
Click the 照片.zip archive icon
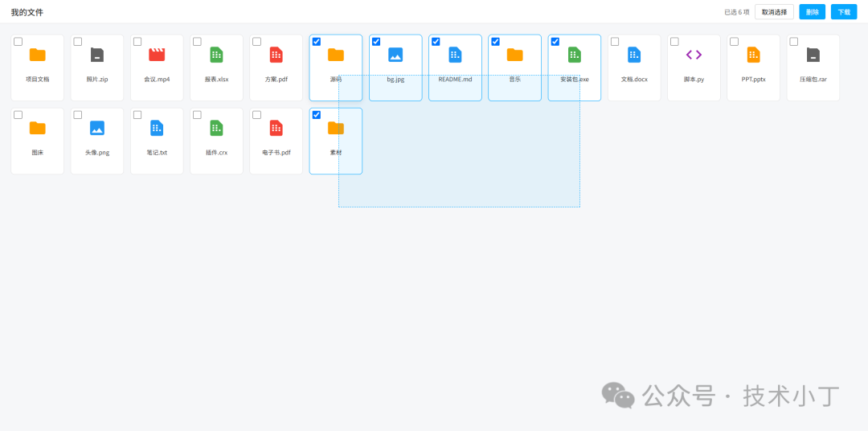pyautogui.click(x=97, y=55)
